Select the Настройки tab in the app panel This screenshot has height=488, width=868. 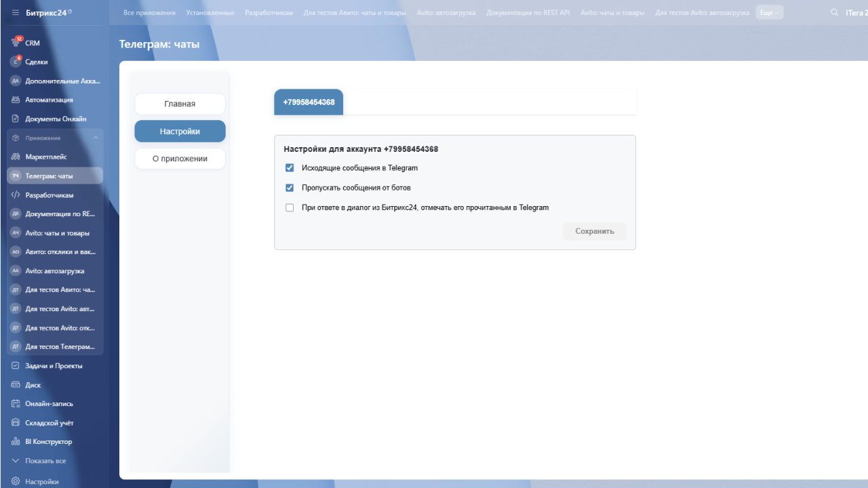point(180,131)
